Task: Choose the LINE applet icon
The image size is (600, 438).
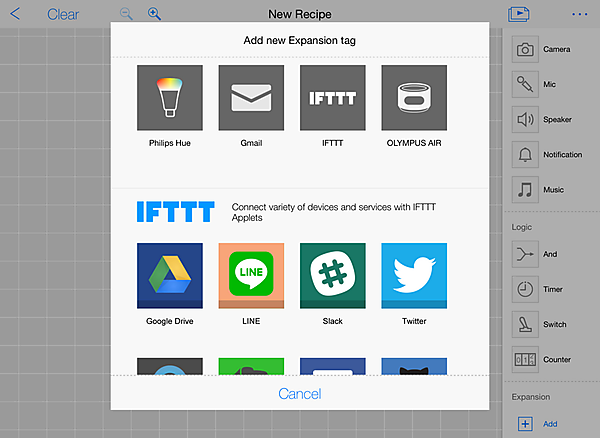Action: tap(251, 275)
